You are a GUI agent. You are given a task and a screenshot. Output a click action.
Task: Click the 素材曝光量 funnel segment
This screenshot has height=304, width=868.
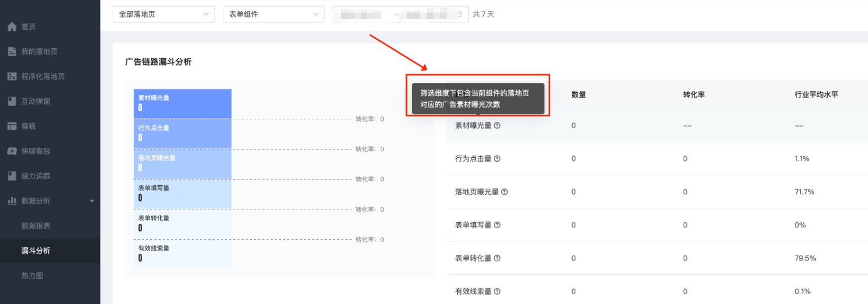coord(183,104)
